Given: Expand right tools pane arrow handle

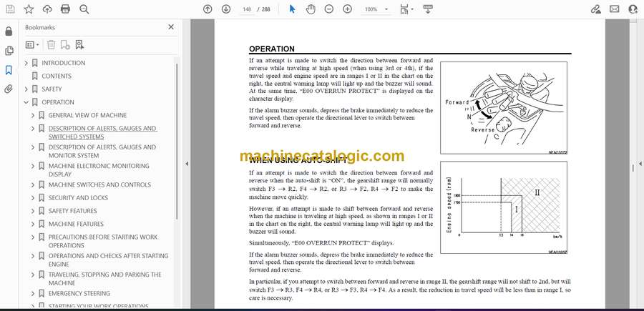Looking at the screenshot, I should [x=640, y=164].
